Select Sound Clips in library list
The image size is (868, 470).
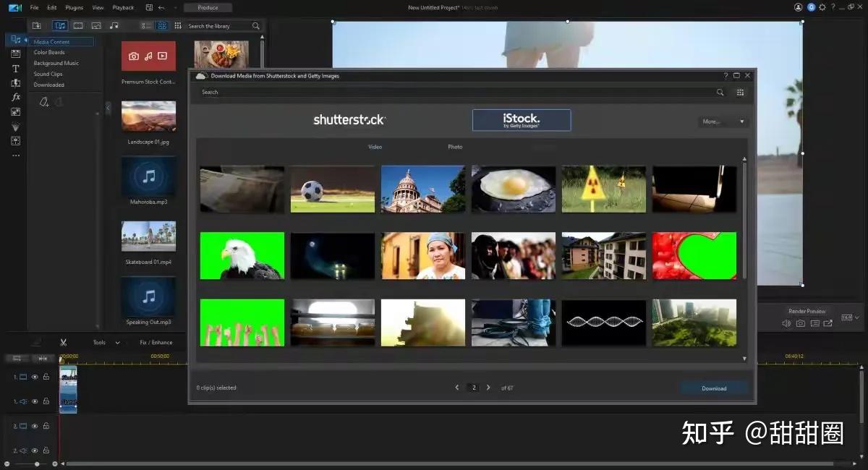coord(48,74)
